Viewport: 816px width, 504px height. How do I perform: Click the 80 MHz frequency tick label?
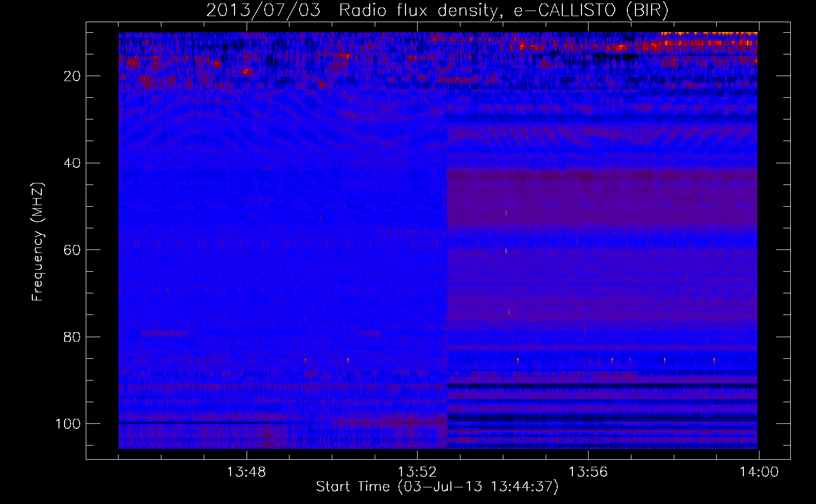[x=73, y=337]
